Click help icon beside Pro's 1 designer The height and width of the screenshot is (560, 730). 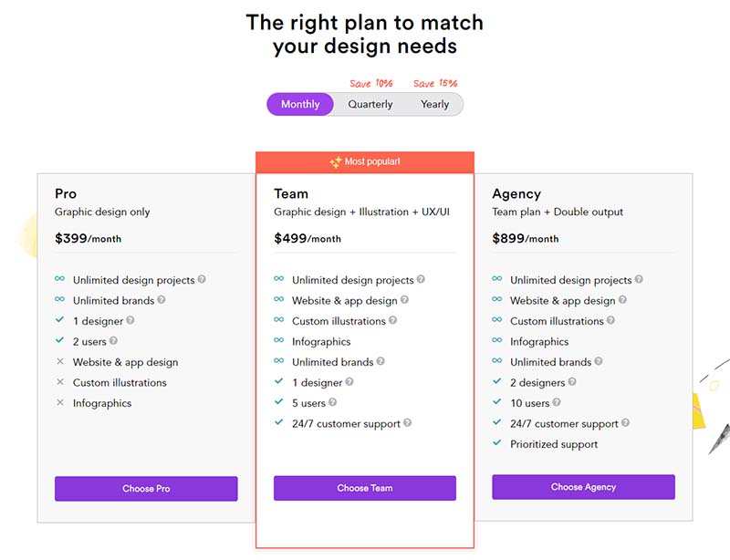coord(130,320)
